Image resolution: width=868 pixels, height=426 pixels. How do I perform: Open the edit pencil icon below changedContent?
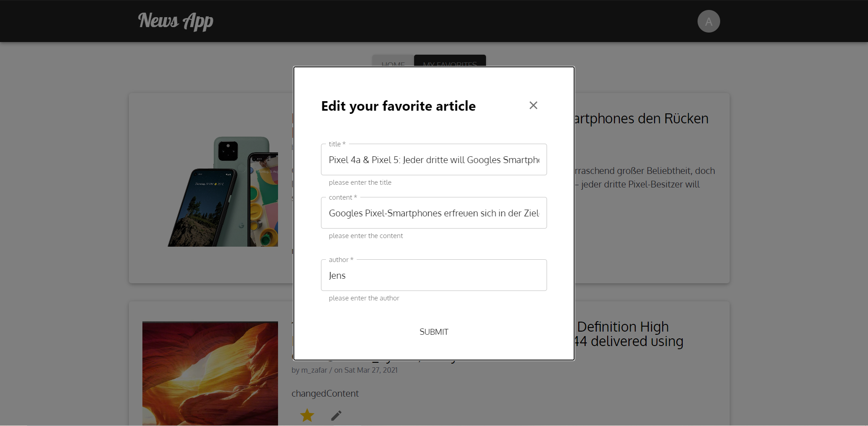point(336,415)
